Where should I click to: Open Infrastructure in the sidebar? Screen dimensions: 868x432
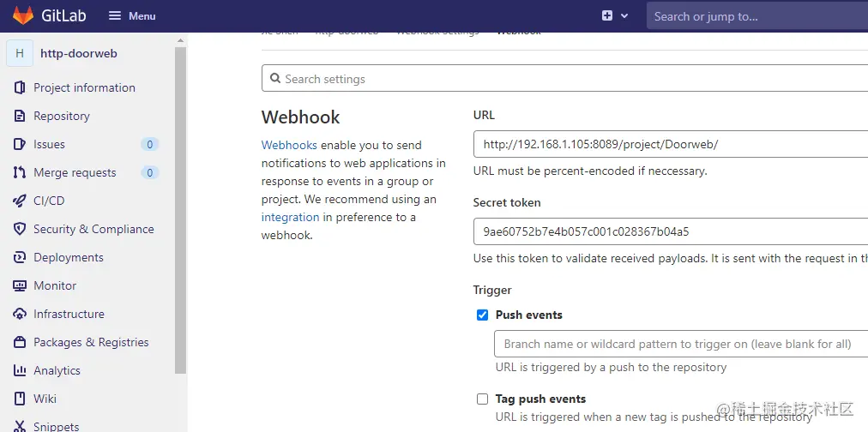click(69, 314)
